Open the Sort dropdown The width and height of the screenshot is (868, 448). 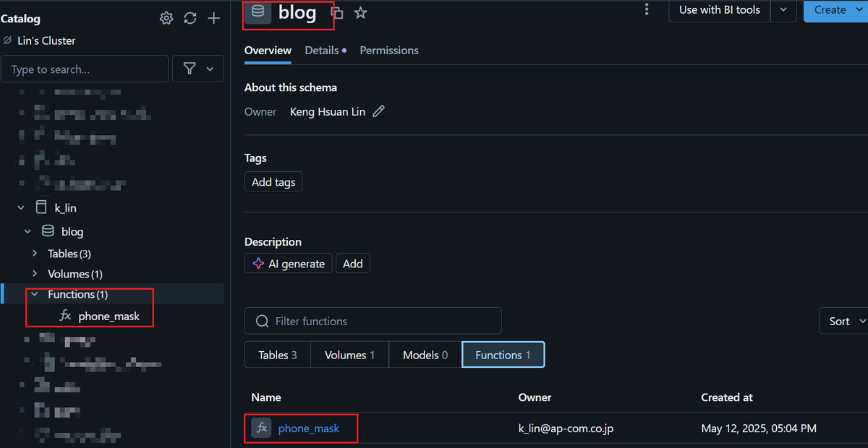(x=843, y=321)
